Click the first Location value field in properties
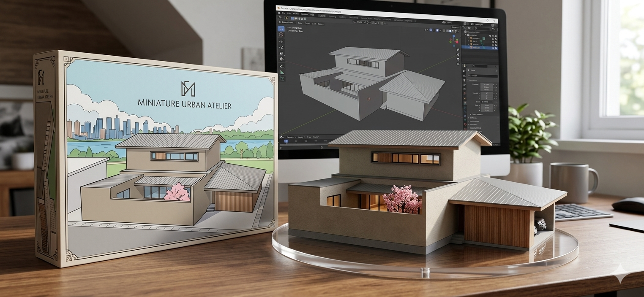The image size is (644, 297). 486,84
